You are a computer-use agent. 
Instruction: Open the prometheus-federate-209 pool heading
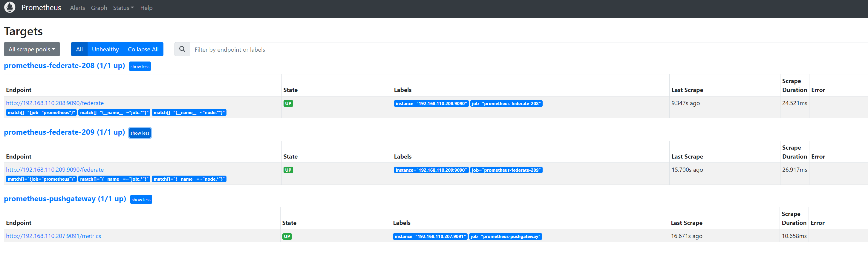pyautogui.click(x=64, y=132)
